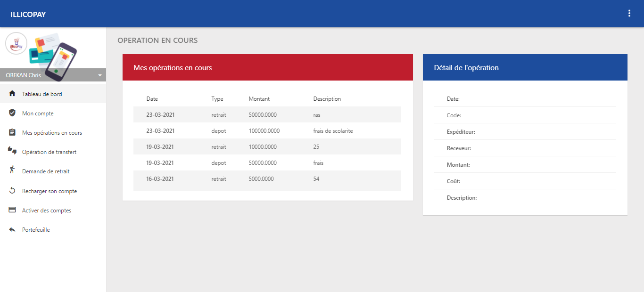Viewport: 644px width, 292px height.
Task: Click the reply arrow icon for Portefeuille
Action: point(12,230)
